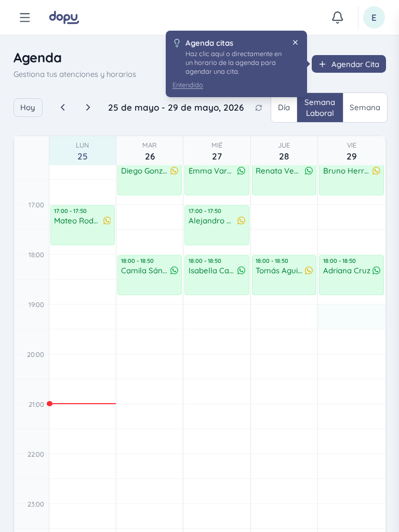Click WhatsApp icon on Adriana Cruz appointment

[376, 270]
